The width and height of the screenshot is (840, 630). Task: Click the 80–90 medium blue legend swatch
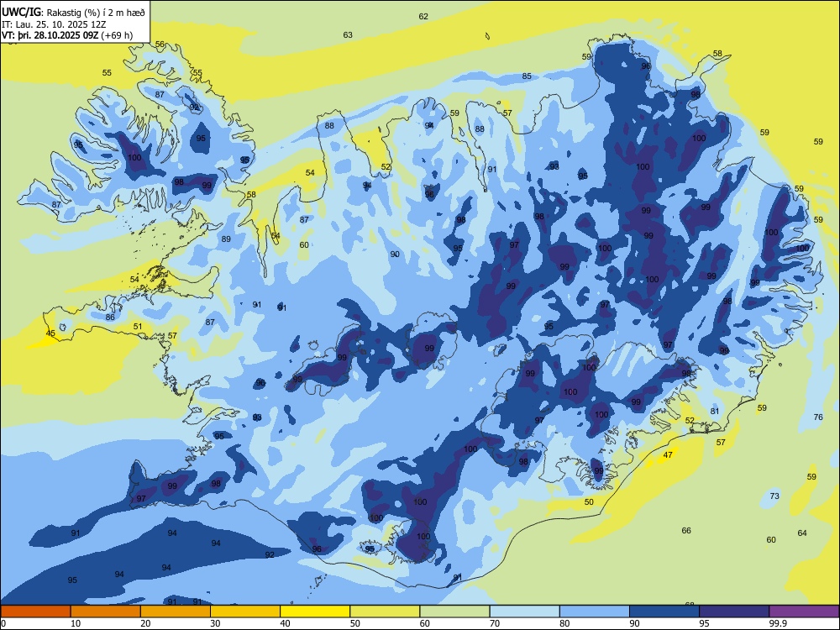[x=594, y=612]
